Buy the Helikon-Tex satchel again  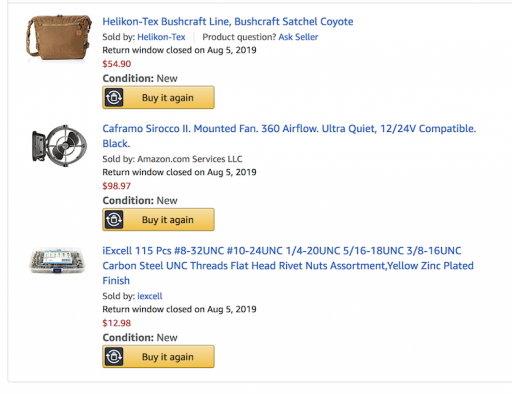pyautogui.click(x=158, y=98)
